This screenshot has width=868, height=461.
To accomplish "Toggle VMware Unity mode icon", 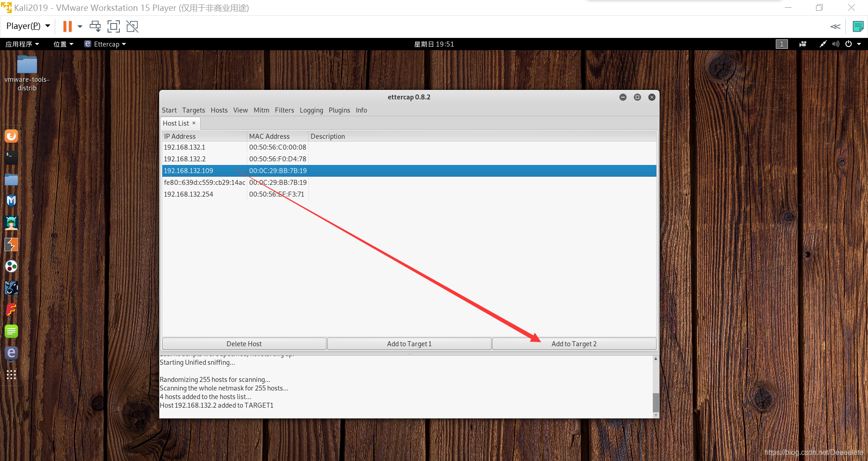I will (132, 26).
